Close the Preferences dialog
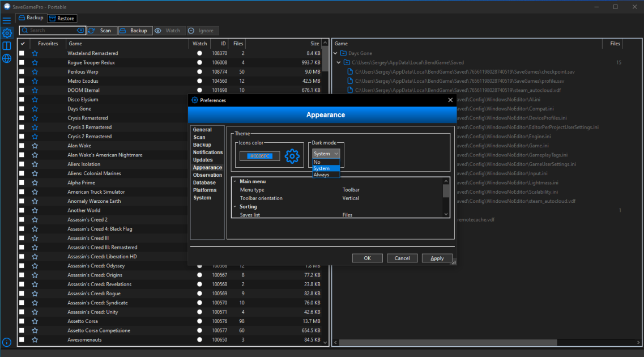The height and width of the screenshot is (357, 644). tap(450, 100)
